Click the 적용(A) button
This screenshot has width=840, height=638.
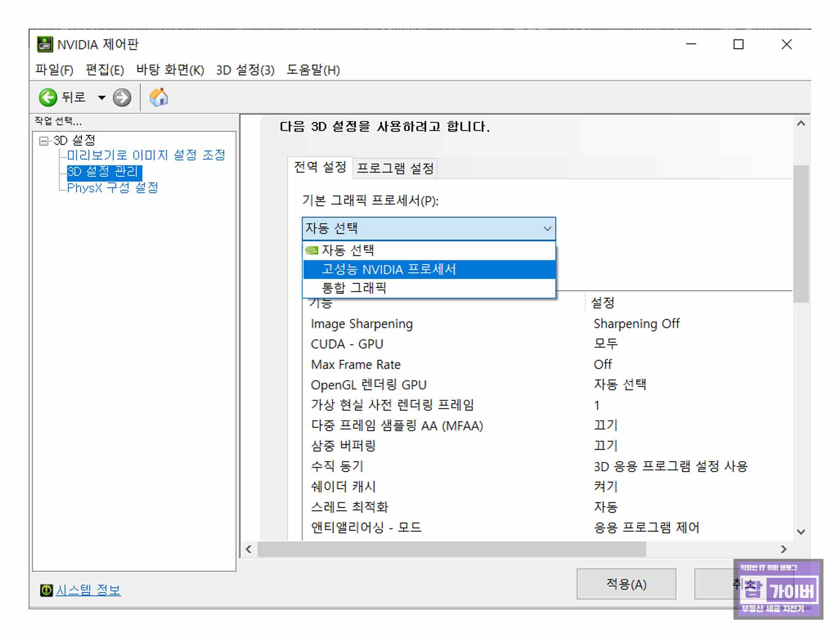626,584
